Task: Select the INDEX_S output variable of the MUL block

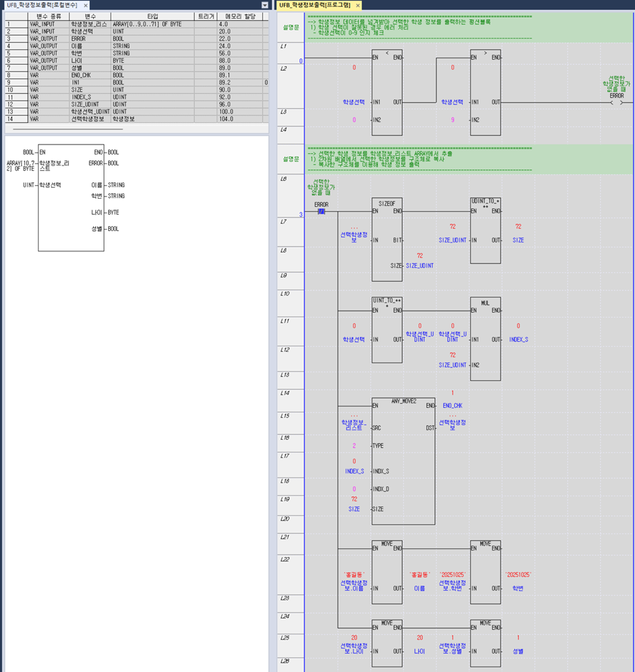Action: point(518,340)
